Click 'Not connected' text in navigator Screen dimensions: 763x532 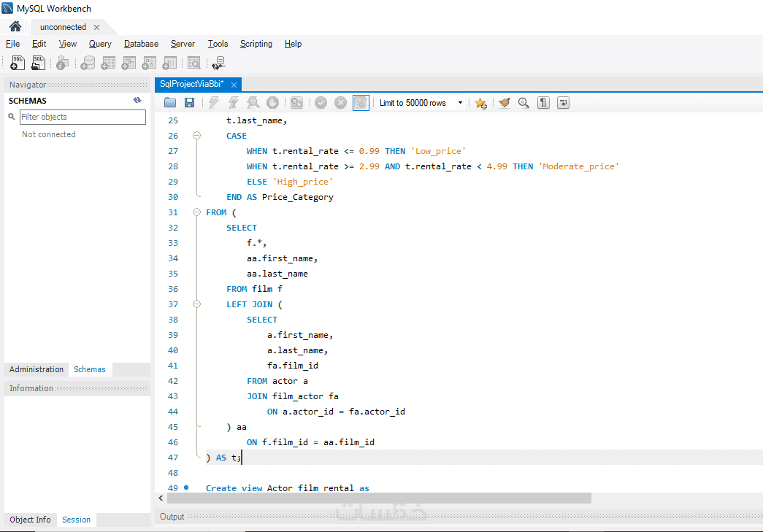[49, 134]
